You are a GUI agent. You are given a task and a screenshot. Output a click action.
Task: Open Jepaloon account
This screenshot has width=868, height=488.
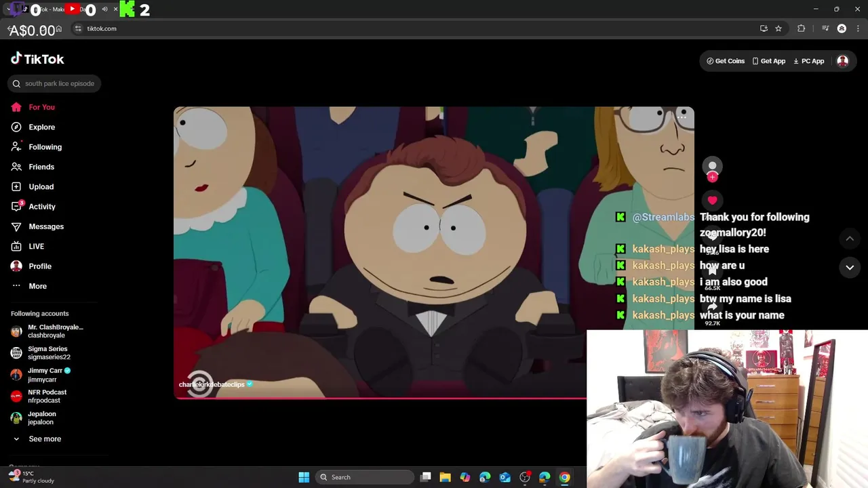pyautogui.click(x=34, y=418)
